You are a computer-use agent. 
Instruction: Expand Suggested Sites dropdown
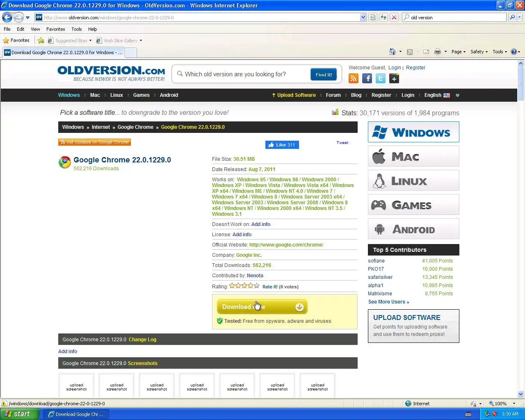point(90,41)
